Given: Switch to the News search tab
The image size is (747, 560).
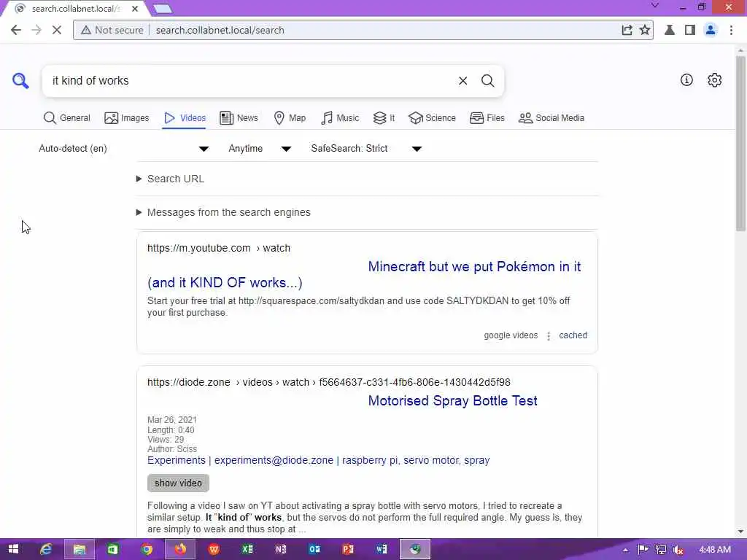Looking at the screenshot, I should 239,117.
